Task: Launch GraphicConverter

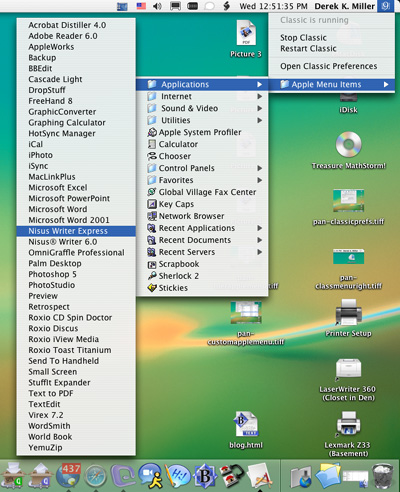Action: (76, 112)
